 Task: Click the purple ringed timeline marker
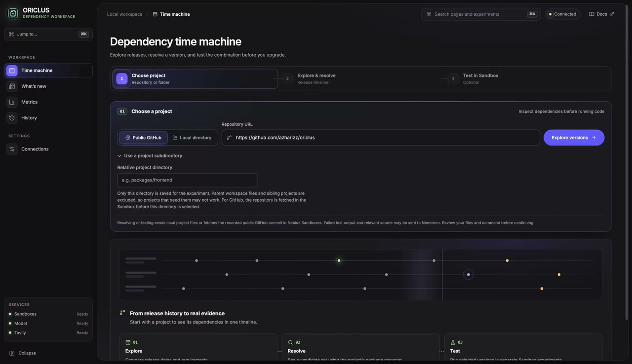(x=468, y=275)
